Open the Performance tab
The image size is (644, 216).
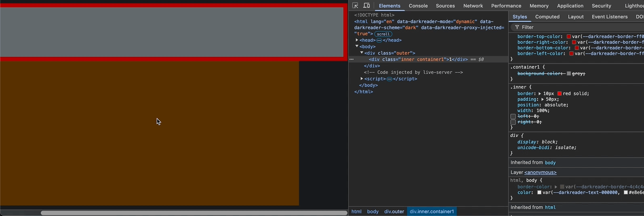point(506,6)
